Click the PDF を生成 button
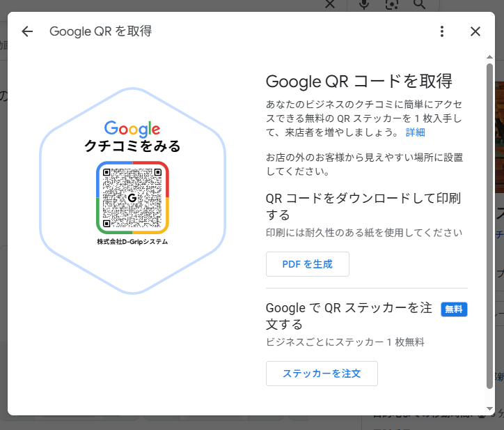Screen dimensions: 504x430 pyautogui.click(x=308, y=264)
